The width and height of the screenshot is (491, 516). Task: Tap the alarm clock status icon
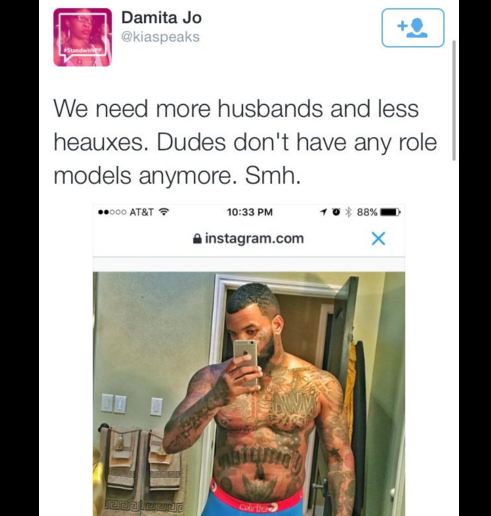pyautogui.click(x=337, y=212)
